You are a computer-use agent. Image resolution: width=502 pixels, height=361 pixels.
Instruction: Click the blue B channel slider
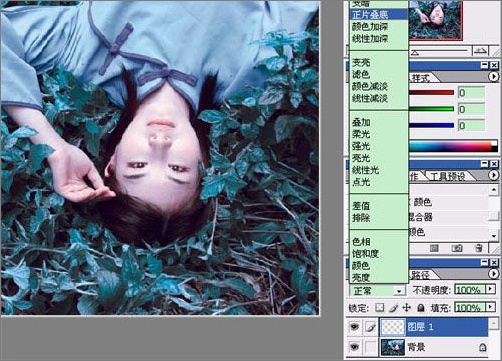pos(431,125)
